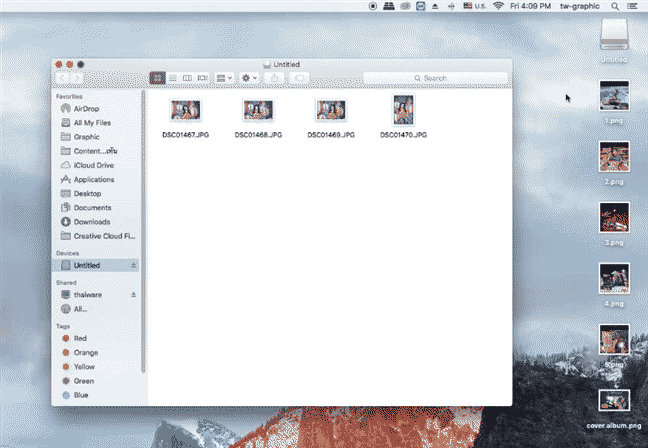Viewport: 648px width, 448px height.
Task: Click the screen recording menu bar icon
Action: tap(373, 6)
